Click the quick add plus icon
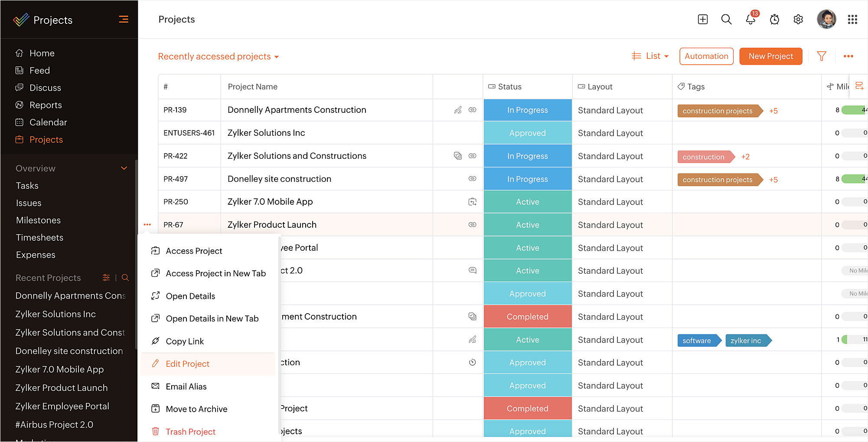Image resolution: width=868 pixels, height=442 pixels. coord(703,20)
